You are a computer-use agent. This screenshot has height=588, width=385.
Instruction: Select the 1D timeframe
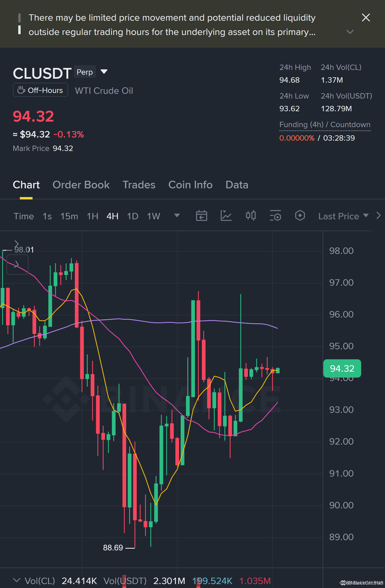[133, 216]
